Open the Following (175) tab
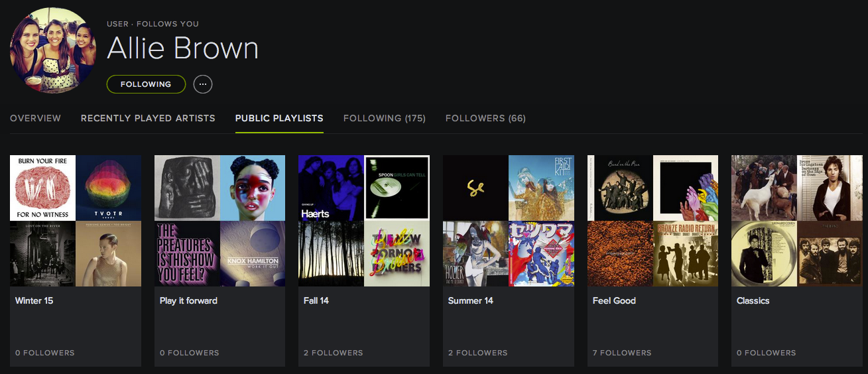868x374 pixels. pyautogui.click(x=385, y=118)
